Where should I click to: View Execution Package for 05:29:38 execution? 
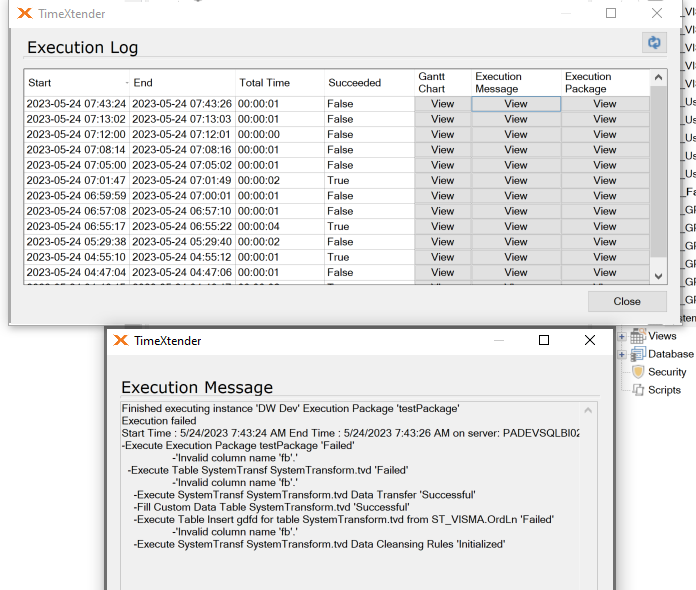point(605,242)
